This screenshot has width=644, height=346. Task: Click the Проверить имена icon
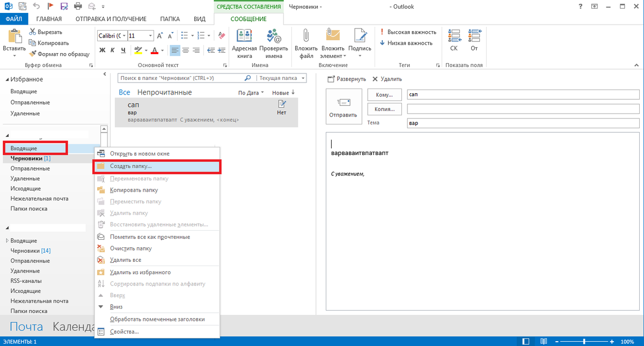[x=274, y=36]
